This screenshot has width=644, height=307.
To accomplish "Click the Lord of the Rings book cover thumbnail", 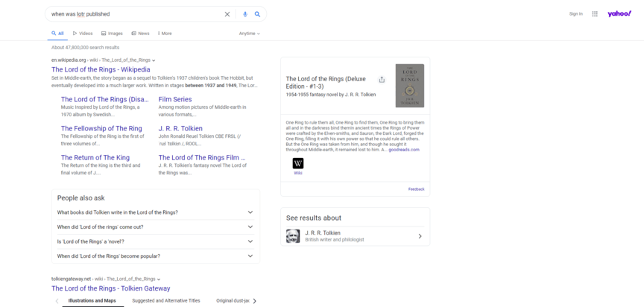I will coord(409,86).
